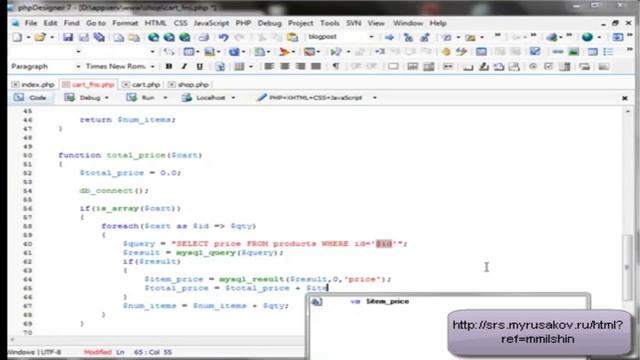Click the green-blue globe icon in top toolbar

point(587,37)
